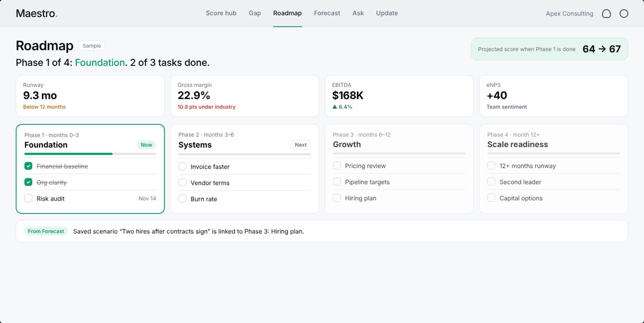Check 12+ months runway box

491,166
